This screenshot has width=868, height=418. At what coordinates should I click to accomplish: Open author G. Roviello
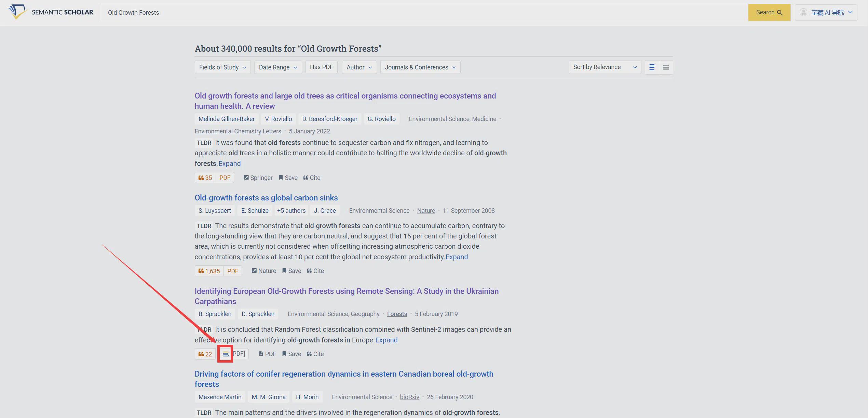coord(381,119)
